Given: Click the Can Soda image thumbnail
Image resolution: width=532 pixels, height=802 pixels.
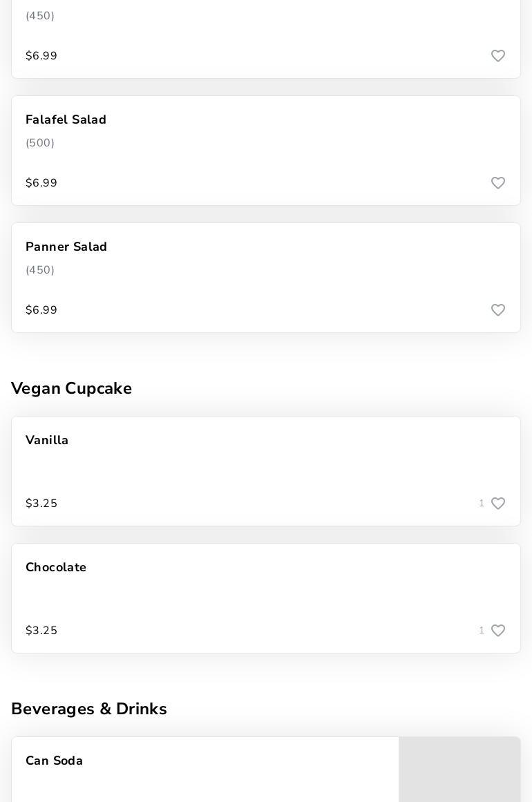Looking at the screenshot, I should point(459,770).
